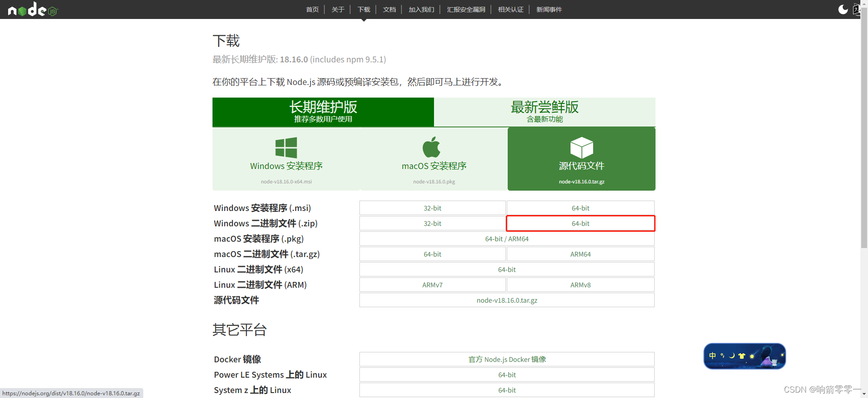Download 源代码文件 node-v18.16.0.tar.gz tile
868x398 pixels.
581,159
